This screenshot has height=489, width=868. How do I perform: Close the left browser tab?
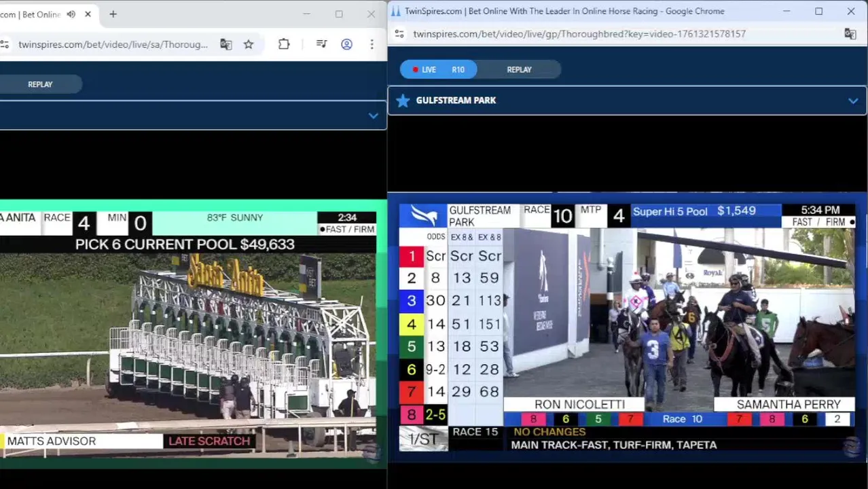pyautogui.click(x=88, y=14)
